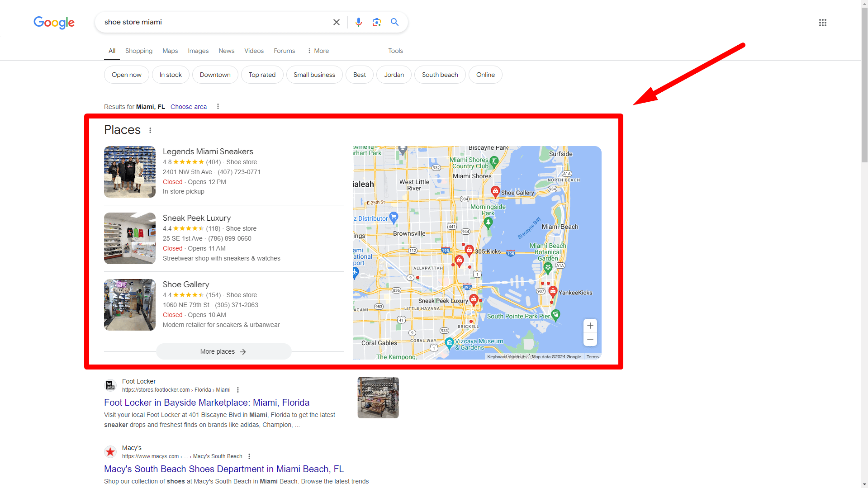Click the magnifier search button

tap(394, 22)
